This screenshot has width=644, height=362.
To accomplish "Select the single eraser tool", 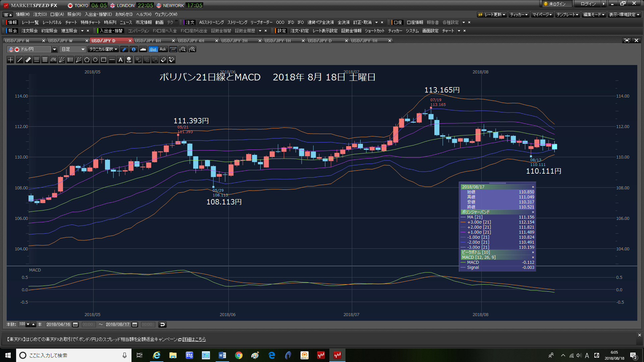I will (x=163, y=60).
